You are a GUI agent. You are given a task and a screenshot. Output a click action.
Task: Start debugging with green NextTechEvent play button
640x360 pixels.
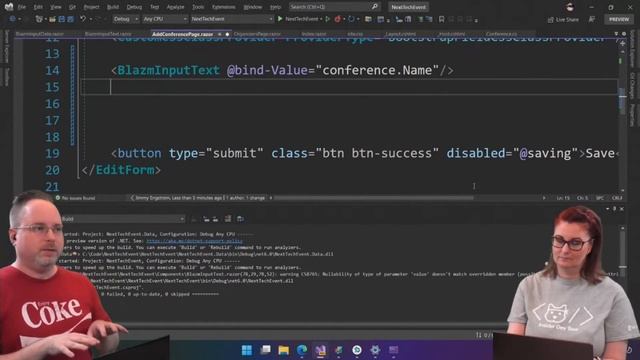click(299, 19)
